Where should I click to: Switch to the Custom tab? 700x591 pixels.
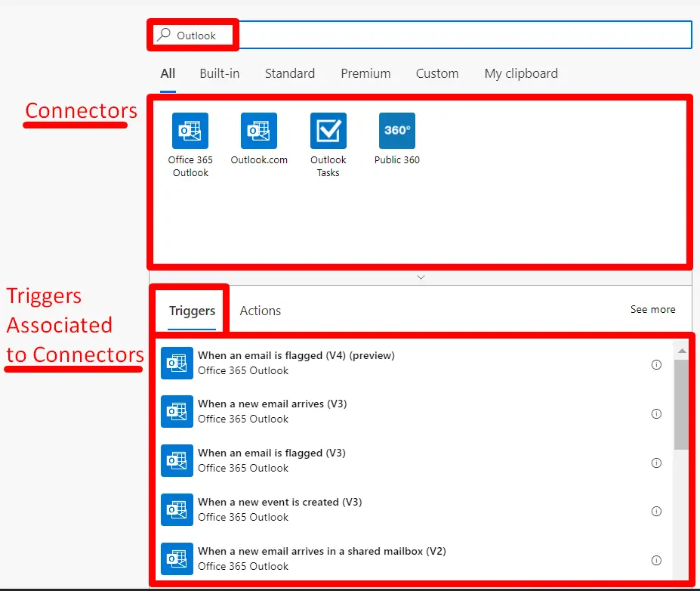[437, 73]
